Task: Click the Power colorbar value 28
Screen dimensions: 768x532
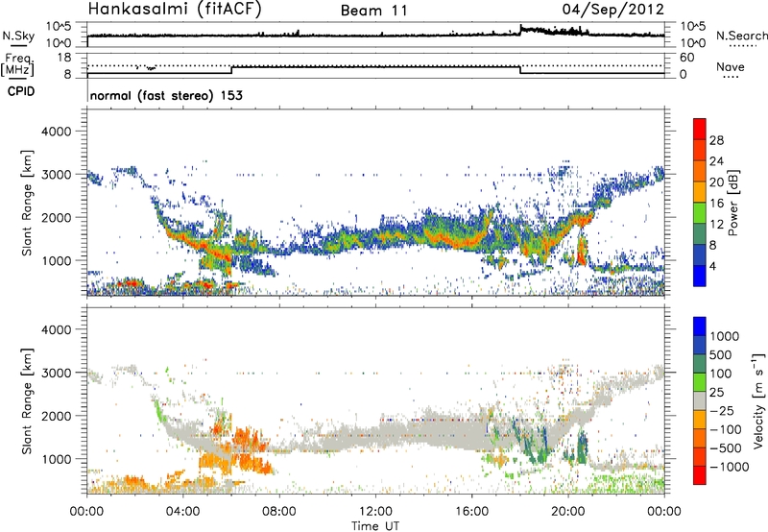Action: (716, 140)
